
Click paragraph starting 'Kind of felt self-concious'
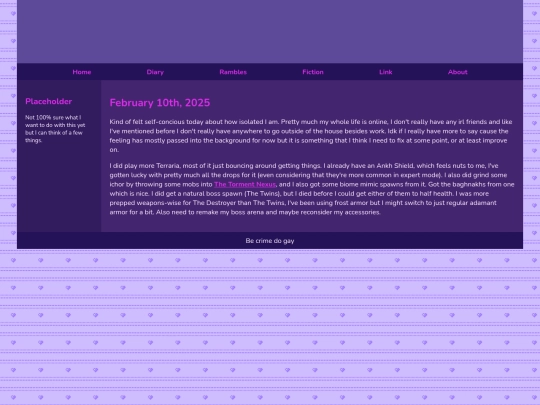(x=311, y=136)
